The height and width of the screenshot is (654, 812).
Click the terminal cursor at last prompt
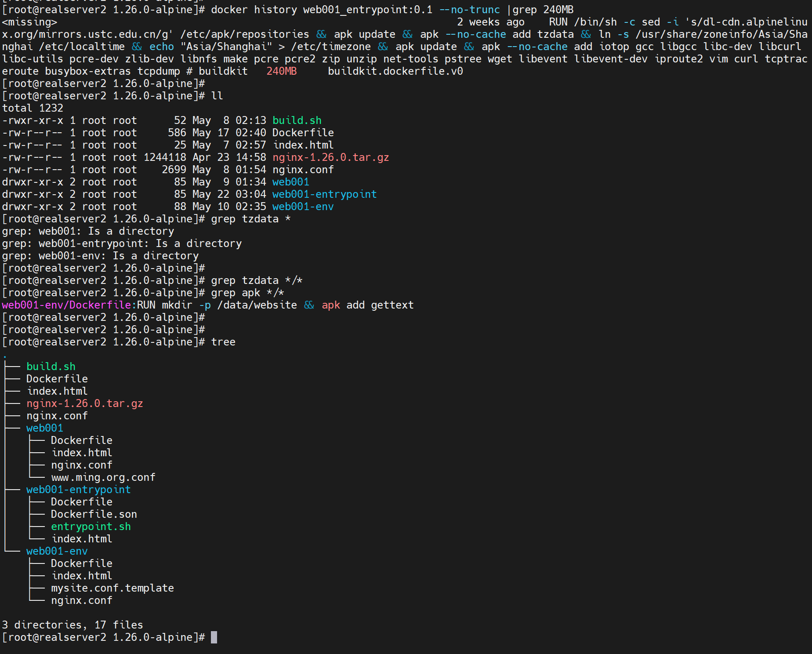click(214, 637)
